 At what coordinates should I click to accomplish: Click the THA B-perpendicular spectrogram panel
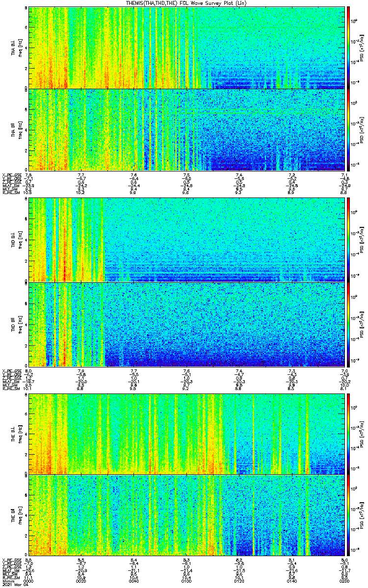pos(186,47)
